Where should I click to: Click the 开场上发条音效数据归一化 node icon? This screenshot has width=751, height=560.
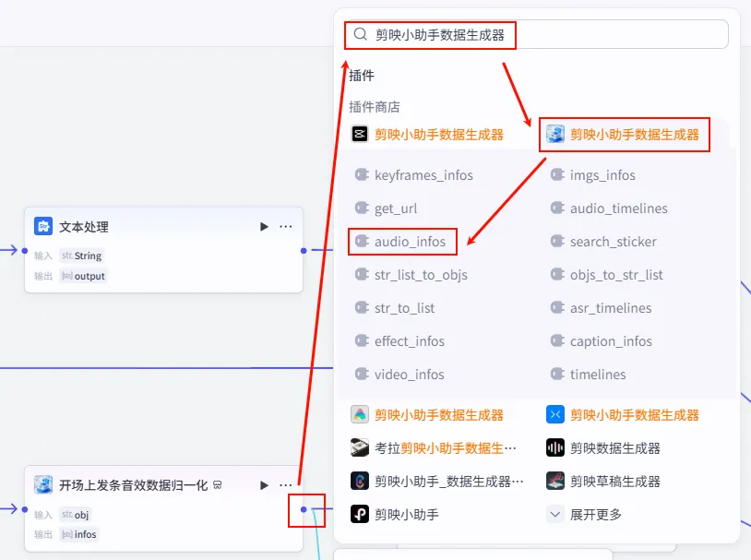43,484
